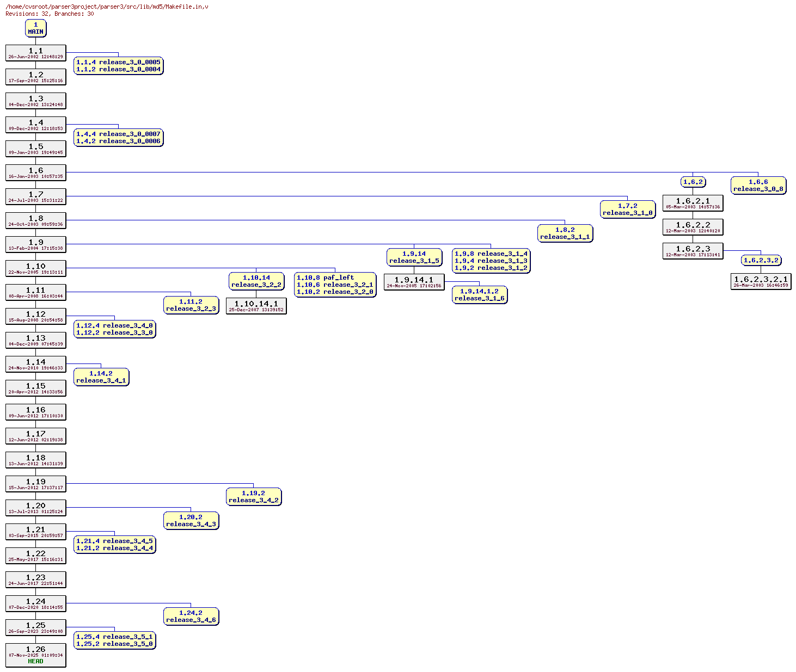Open branch 1.8.2 release_3_1_1

tap(565, 233)
